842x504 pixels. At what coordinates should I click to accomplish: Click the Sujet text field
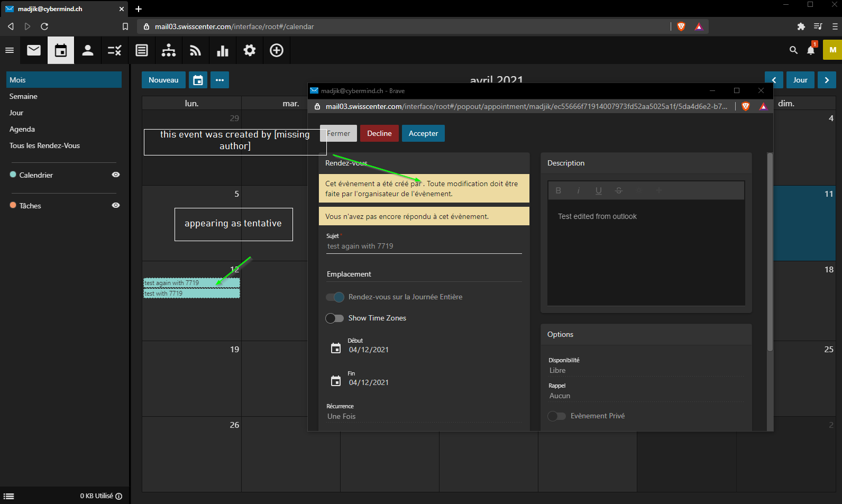[423, 246]
